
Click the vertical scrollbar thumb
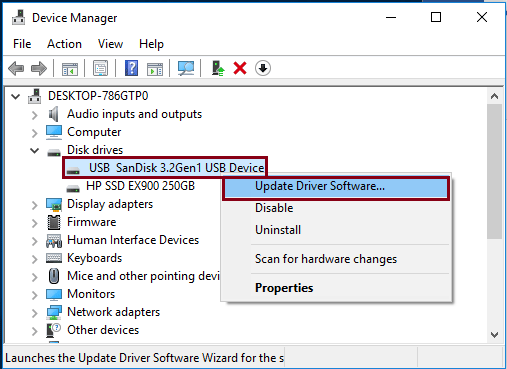494,171
